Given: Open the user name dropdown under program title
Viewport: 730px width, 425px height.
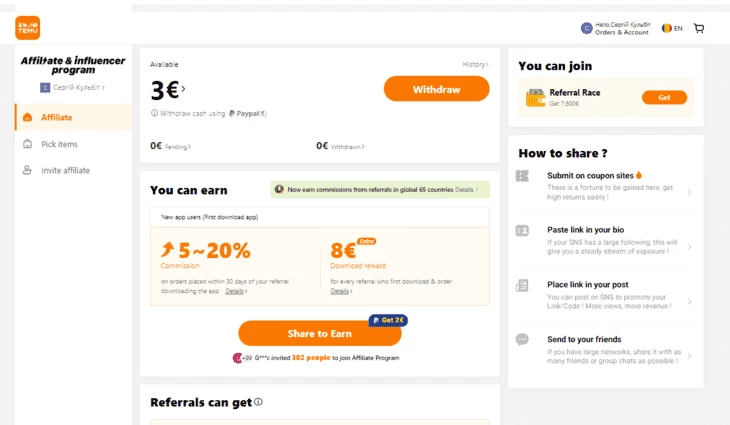Looking at the screenshot, I should [72, 88].
